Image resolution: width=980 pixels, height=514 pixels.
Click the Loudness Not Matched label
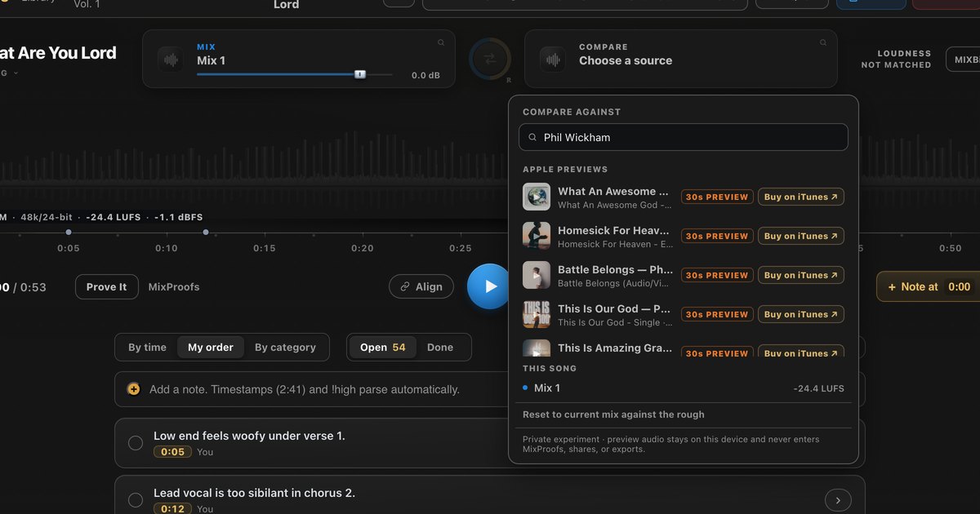click(x=896, y=59)
